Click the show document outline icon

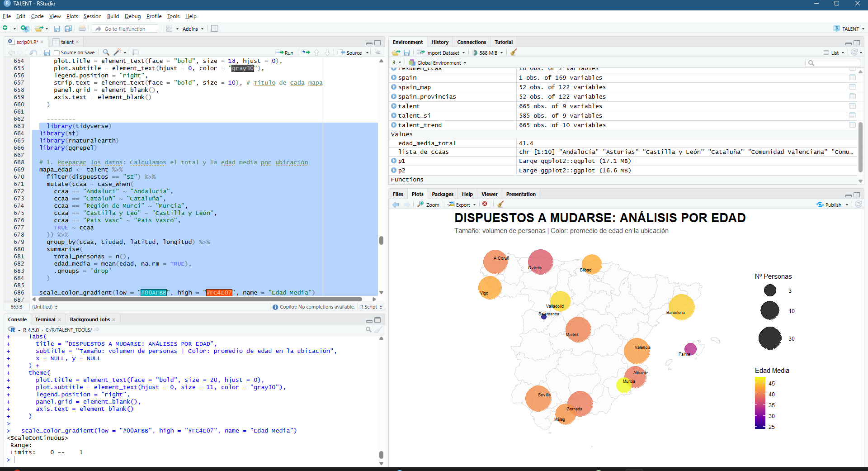click(x=377, y=52)
